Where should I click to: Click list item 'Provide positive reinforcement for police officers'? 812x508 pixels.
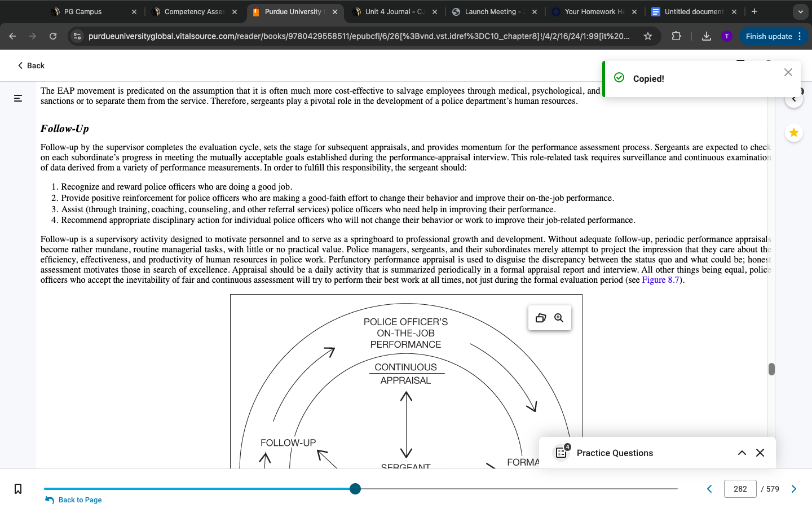[338, 198]
